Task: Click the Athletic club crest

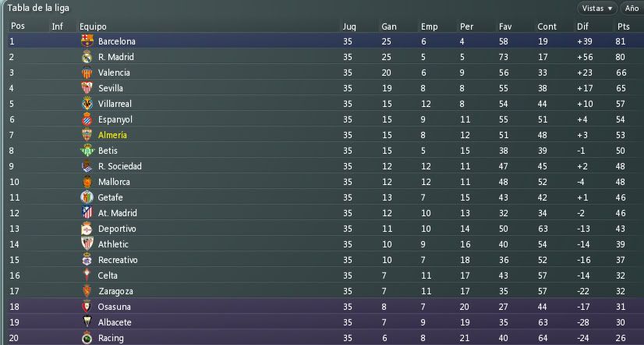Action: point(87,244)
